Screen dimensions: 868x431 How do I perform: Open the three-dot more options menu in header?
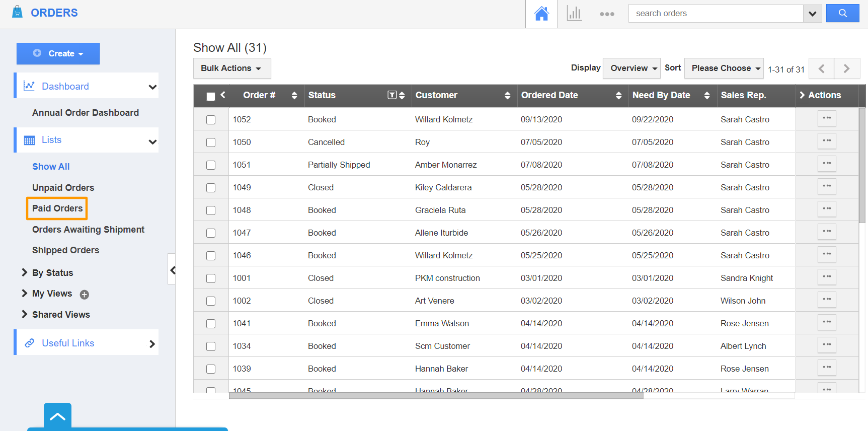607,14
